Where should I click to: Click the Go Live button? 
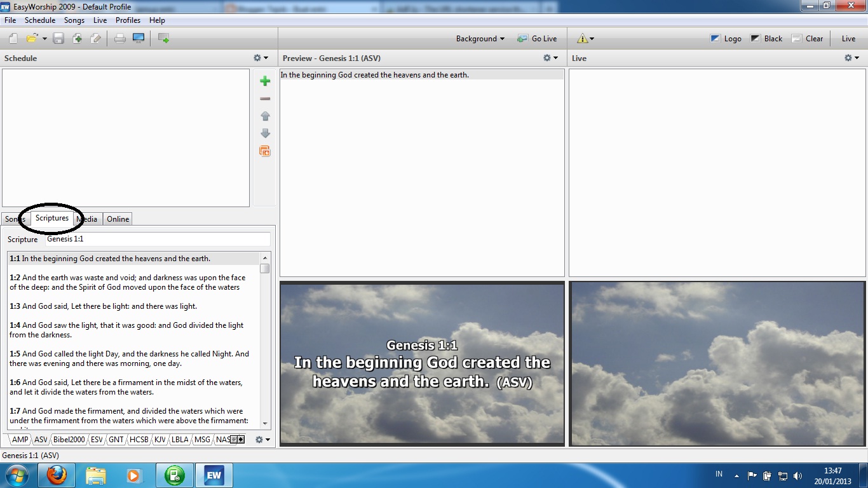coord(537,39)
